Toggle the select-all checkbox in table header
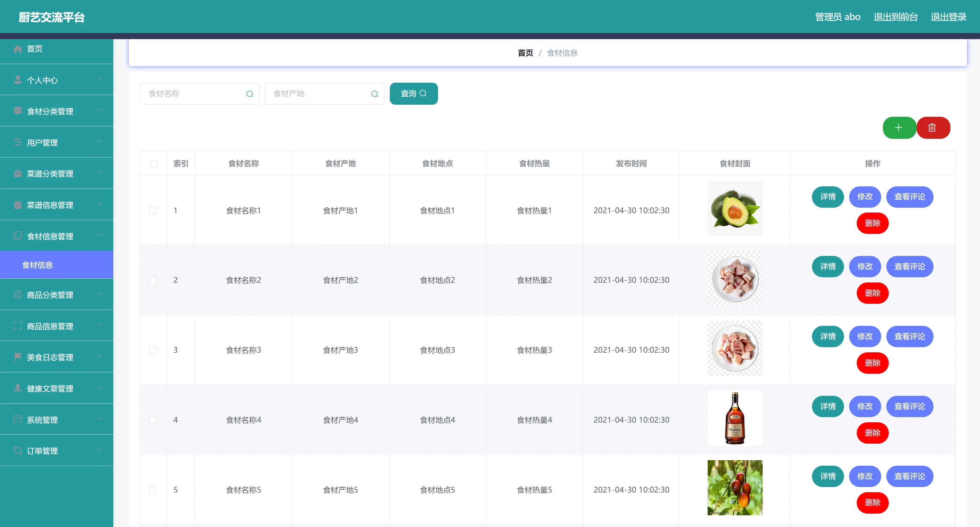980x527 pixels. click(x=154, y=164)
